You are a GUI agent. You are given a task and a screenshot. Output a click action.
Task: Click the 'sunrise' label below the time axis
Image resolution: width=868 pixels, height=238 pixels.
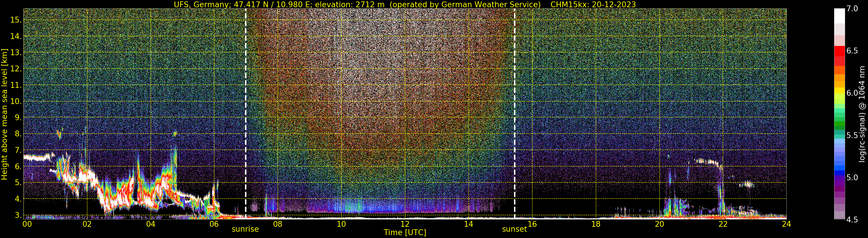pos(245,229)
